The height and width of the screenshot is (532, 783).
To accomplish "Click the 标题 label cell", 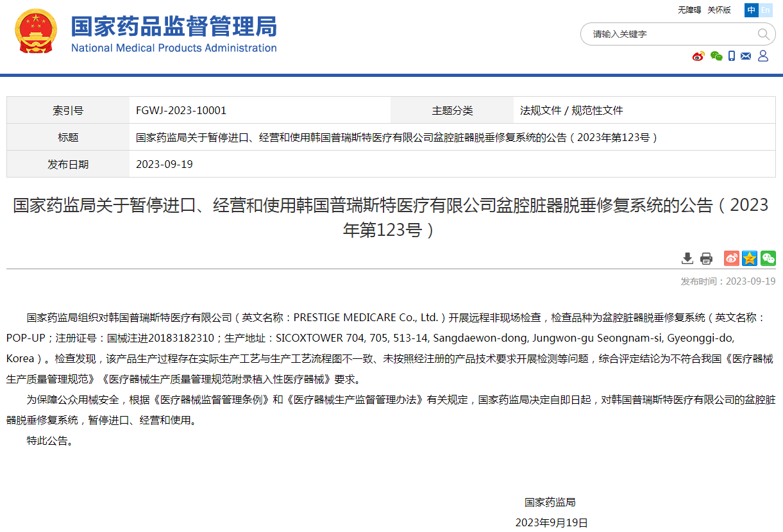I will tap(68, 137).
